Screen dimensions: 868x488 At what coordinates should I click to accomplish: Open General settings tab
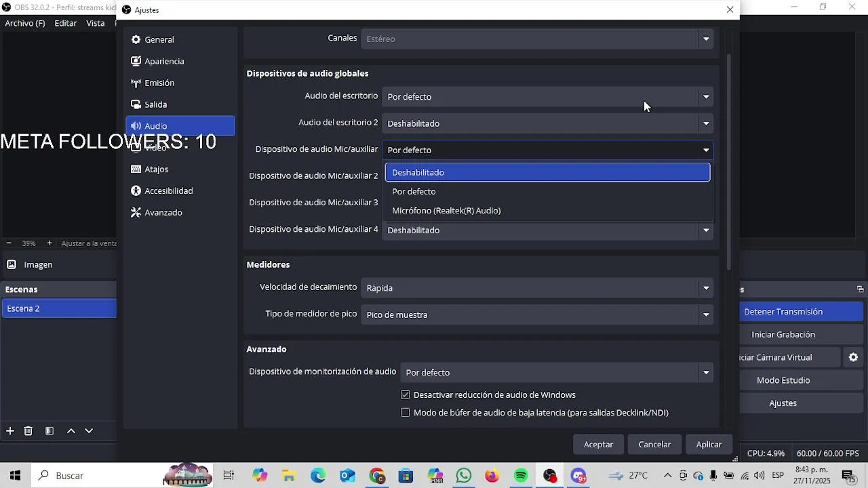pos(180,39)
